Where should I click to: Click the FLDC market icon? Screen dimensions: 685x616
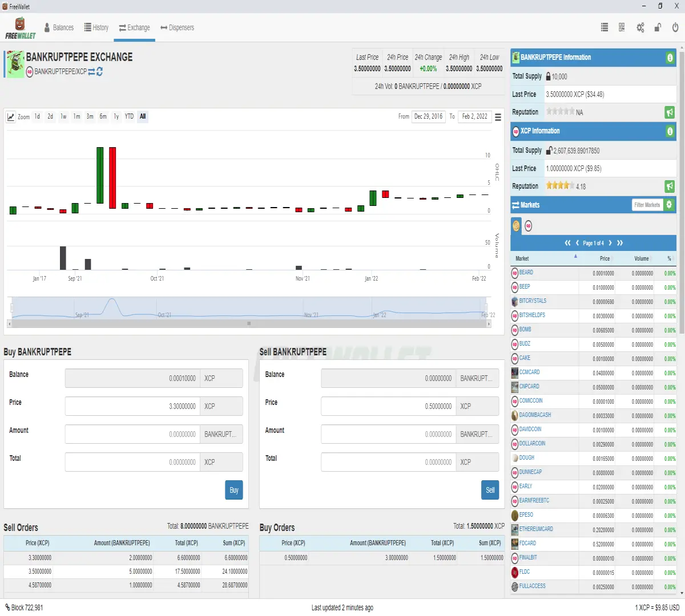(515, 572)
